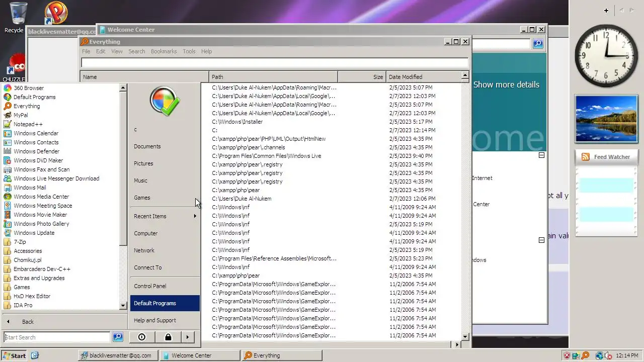Open Windows Contacts
This screenshot has height=362, width=644.
(x=36, y=142)
